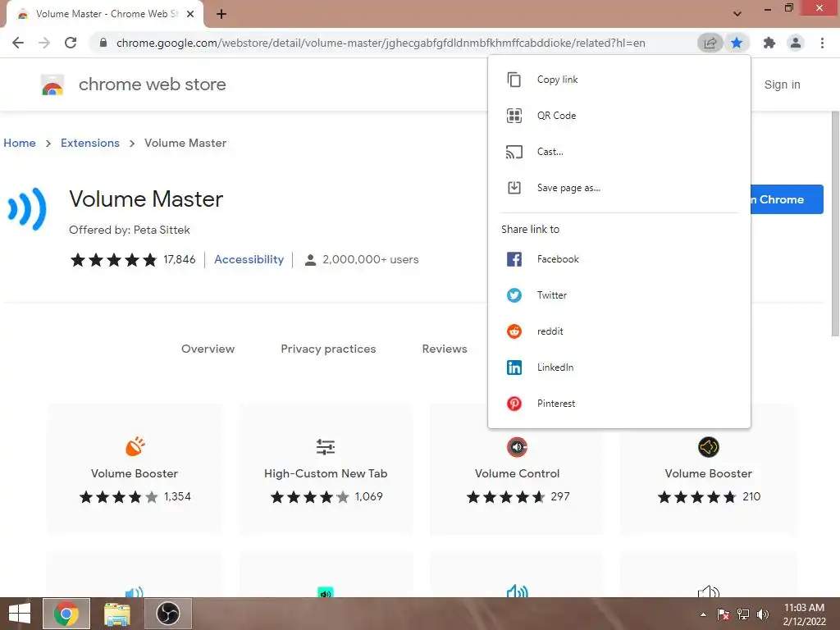Click the site lock icon
840x630 pixels.
click(x=103, y=43)
